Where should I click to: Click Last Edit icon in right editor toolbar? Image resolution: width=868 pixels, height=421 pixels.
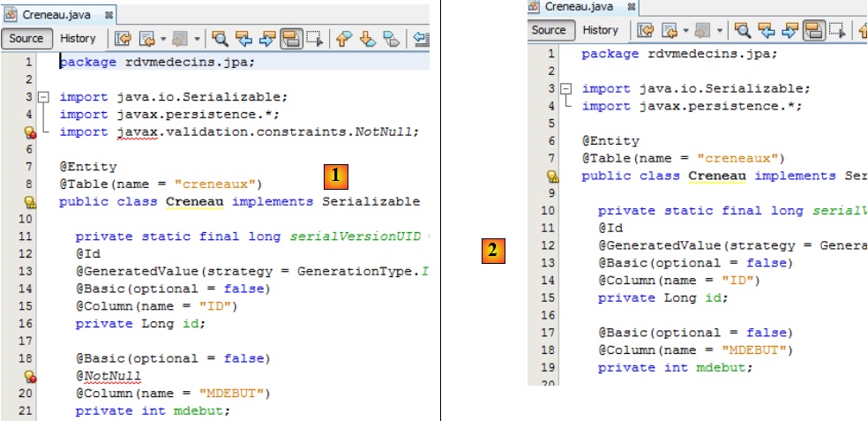tap(645, 31)
